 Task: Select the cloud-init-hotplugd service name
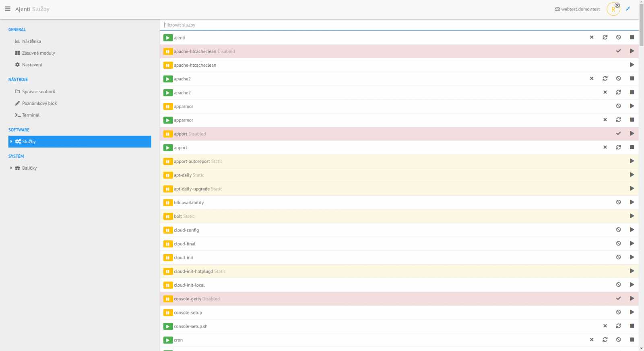point(194,271)
